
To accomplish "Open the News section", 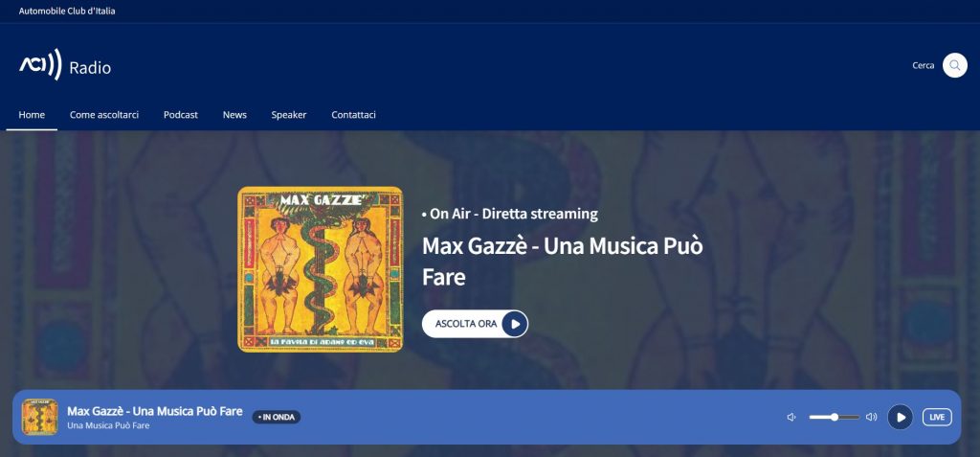I will 234,115.
